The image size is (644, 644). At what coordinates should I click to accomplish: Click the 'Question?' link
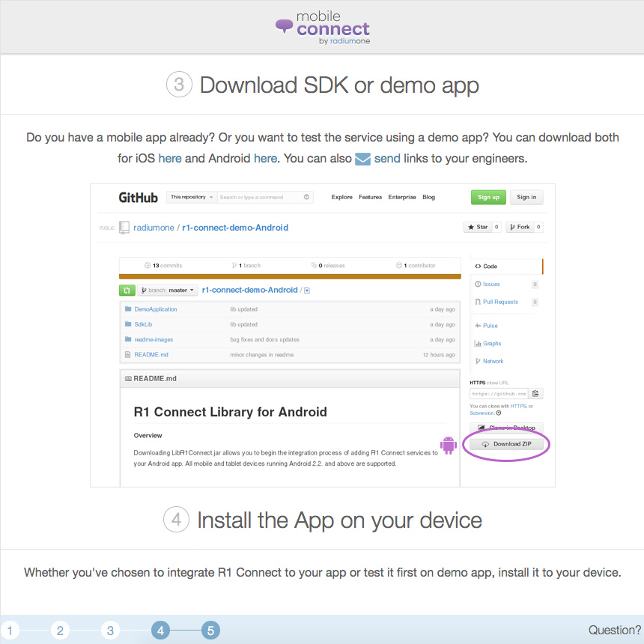[615, 630]
